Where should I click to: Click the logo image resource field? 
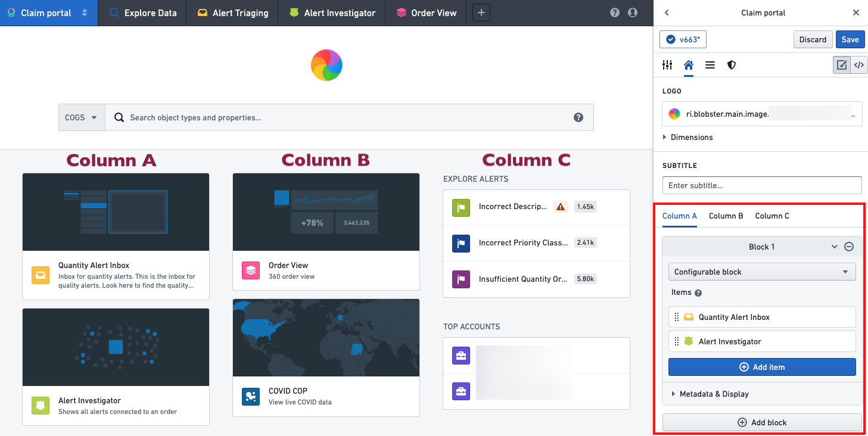(x=762, y=114)
